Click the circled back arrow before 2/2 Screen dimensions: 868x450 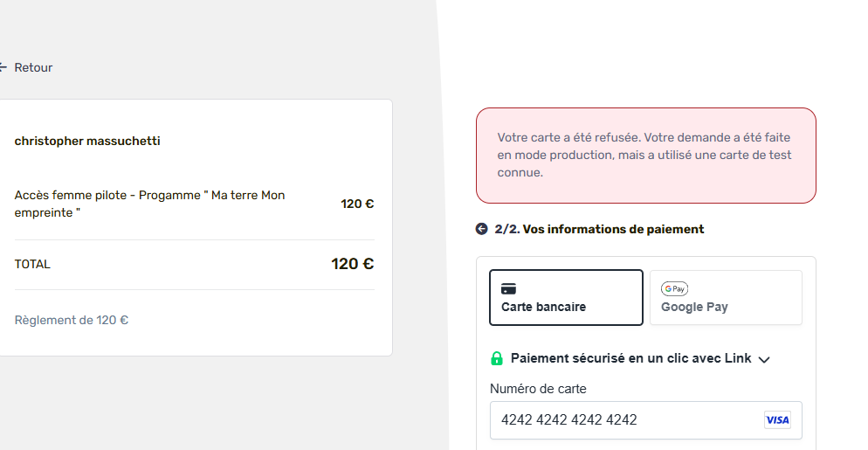[x=482, y=229]
